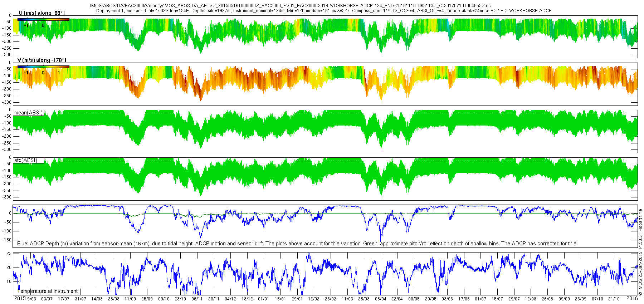Click the std(ABSI) panel label

coord(25,160)
